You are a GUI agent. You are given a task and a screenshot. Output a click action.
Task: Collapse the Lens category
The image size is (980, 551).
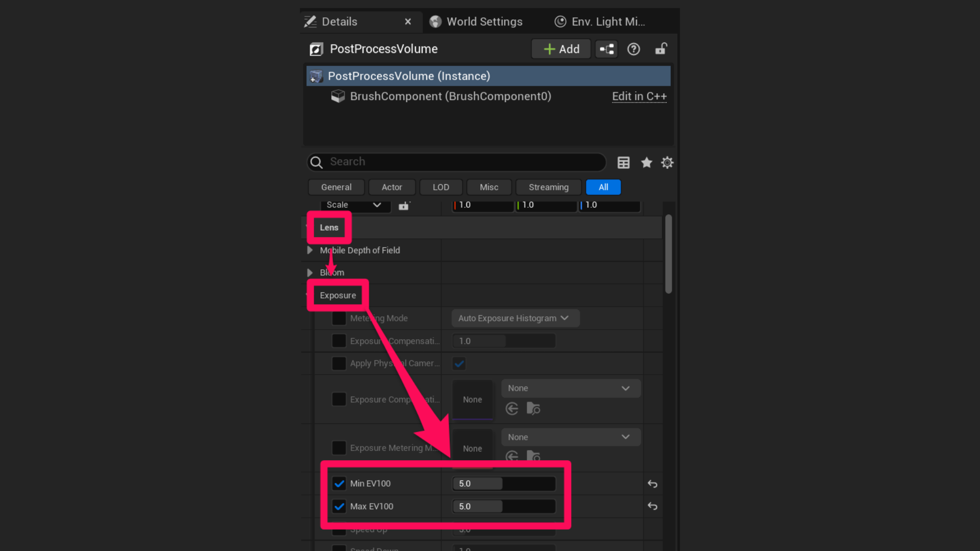[x=307, y=227]
